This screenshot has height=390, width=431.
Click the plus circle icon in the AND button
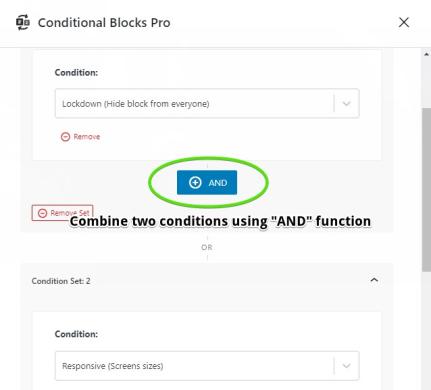tap(195, 182)
